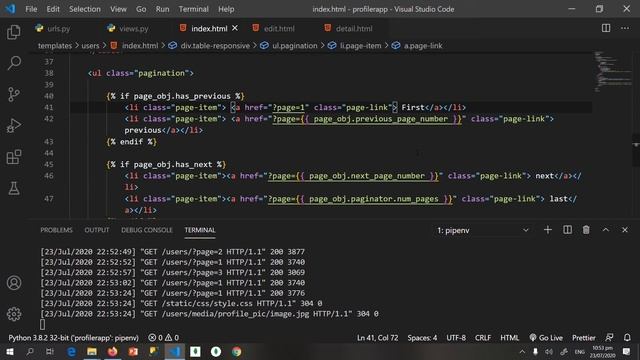Switch to the views.py tab
The width and height of the screenshot is (640, 360).
click(x=133, y=29)
